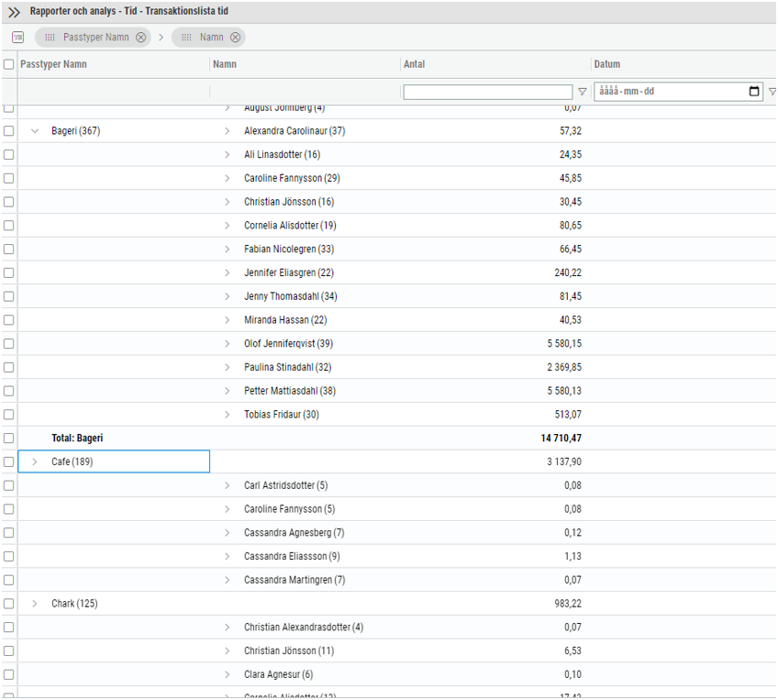Select Cassandra Martingren (7) name cell
778x700 pixels.
click(295, 580)
